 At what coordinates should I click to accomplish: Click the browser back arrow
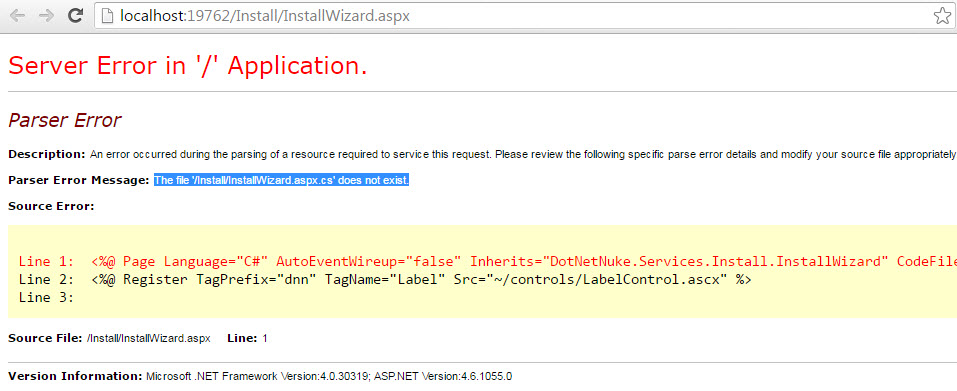click(x=17, y=16)
